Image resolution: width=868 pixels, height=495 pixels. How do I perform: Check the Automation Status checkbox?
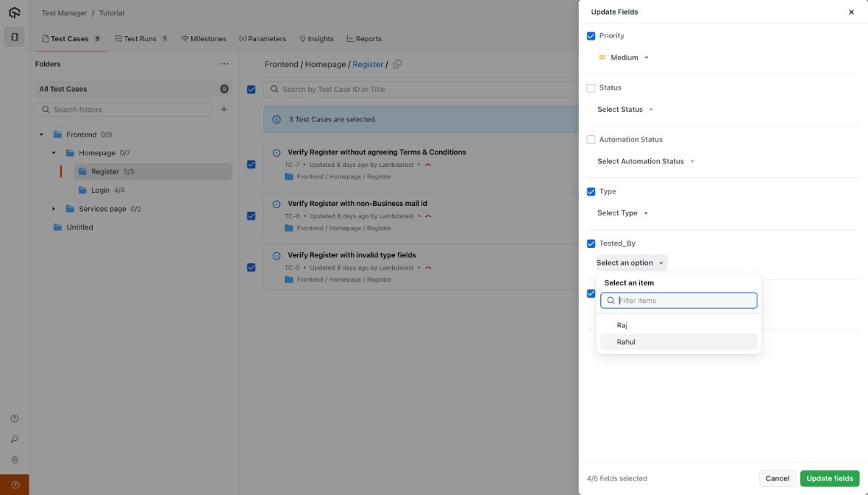click(x=591, y=140)
